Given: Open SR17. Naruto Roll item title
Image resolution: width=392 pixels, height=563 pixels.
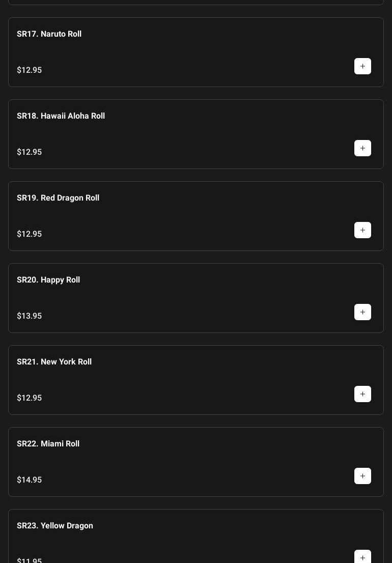Looking at the screenshot, I should coord(49,34).
